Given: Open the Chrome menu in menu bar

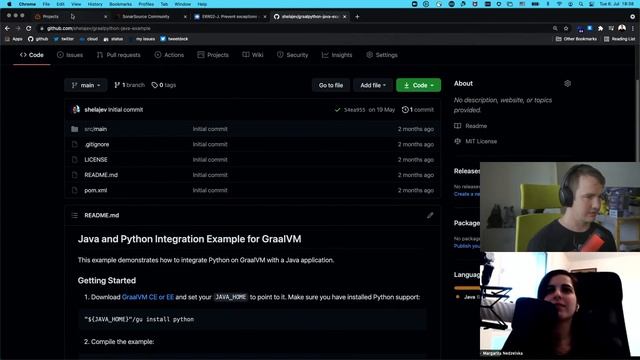Looking at the screenshot, I should click(27, 4).
